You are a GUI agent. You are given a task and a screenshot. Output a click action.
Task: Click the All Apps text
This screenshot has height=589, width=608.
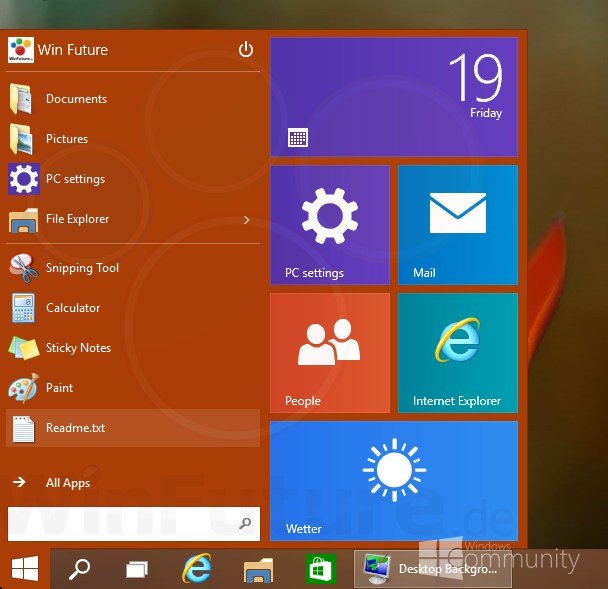click(x=68, y=483)
